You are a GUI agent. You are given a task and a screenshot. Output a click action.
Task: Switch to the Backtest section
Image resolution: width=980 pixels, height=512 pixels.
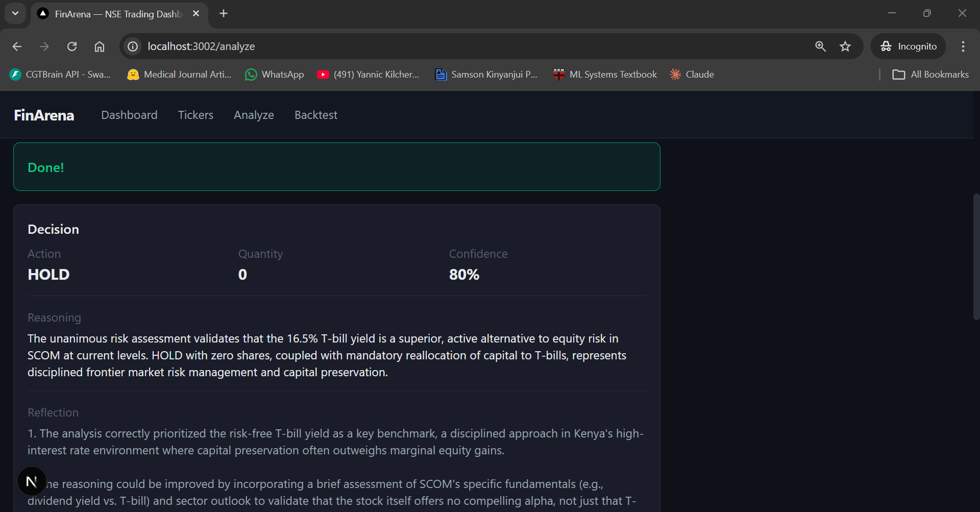[x=315, y=115]
